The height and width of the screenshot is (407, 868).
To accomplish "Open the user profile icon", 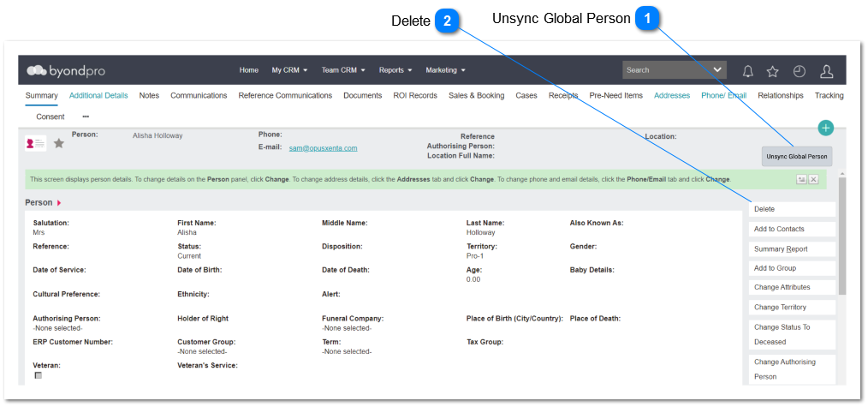I will click(x=826, y=71).
